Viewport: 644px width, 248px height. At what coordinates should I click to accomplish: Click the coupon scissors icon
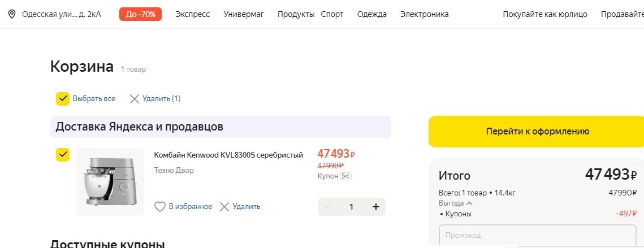click(x=346, y=176)
